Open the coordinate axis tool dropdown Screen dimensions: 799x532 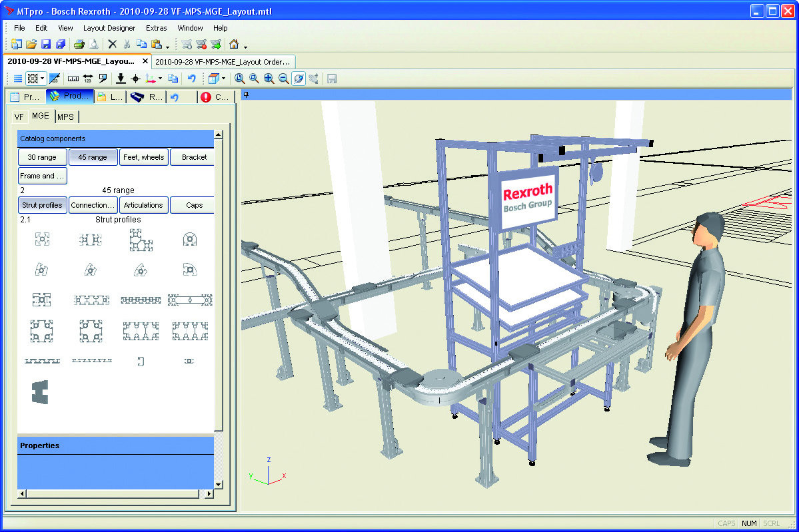click(x=159, y=78)
